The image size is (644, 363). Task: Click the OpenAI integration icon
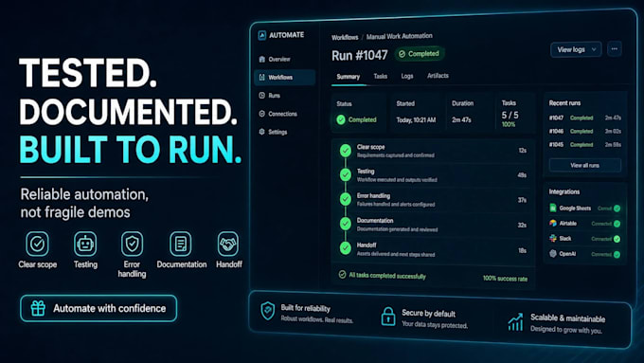553,254
